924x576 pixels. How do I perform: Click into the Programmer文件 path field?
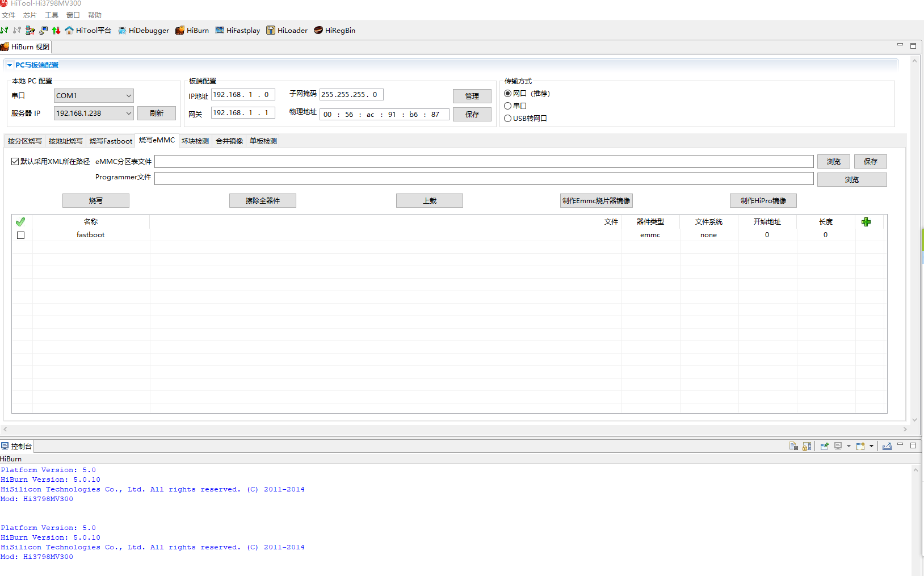click(x=484, y=179)
